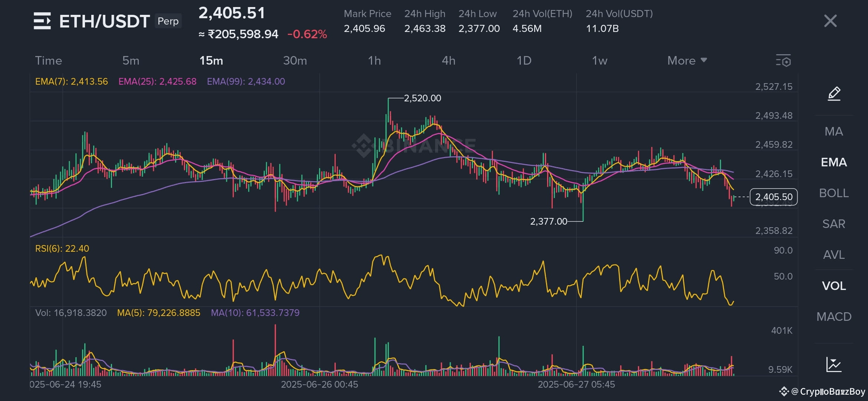Click the MA(10) volume legend

(255, 313)
